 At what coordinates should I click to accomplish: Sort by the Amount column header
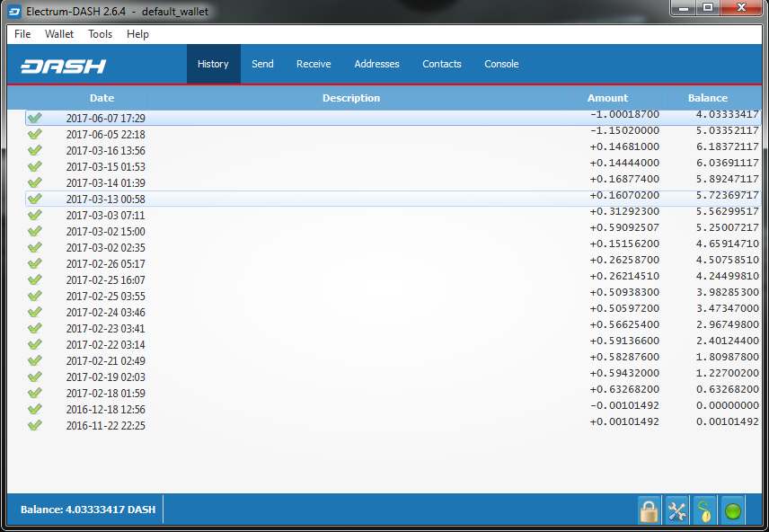coord(607,98)
